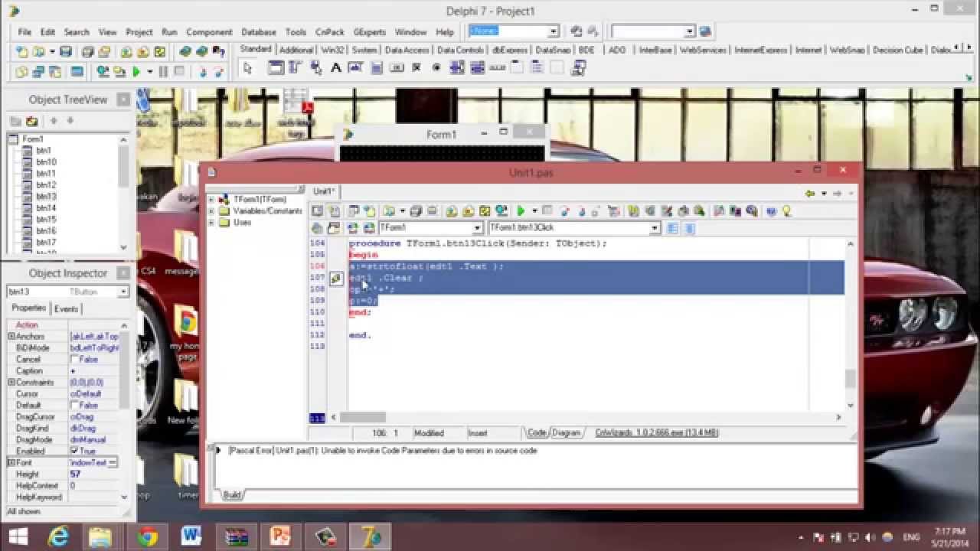980x551 pixels.
Task: Expand the Variables/Constants node
Action: click(211, 210)
